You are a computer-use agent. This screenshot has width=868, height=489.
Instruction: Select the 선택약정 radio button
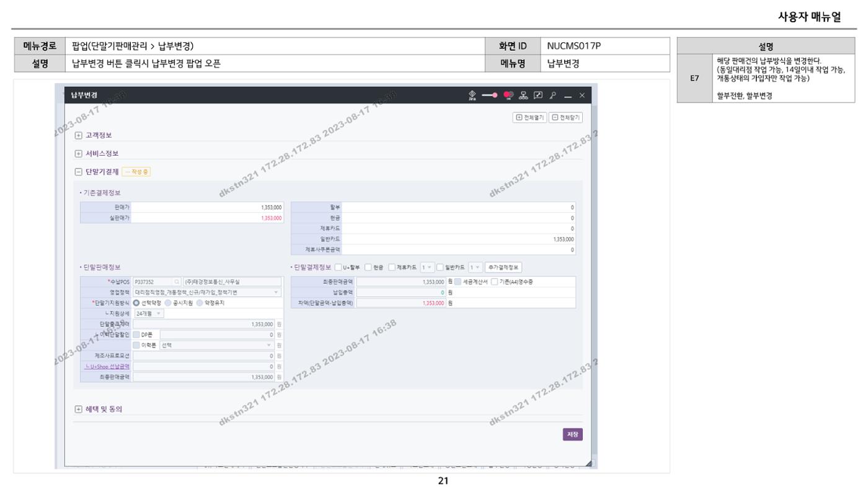point(136,303)
